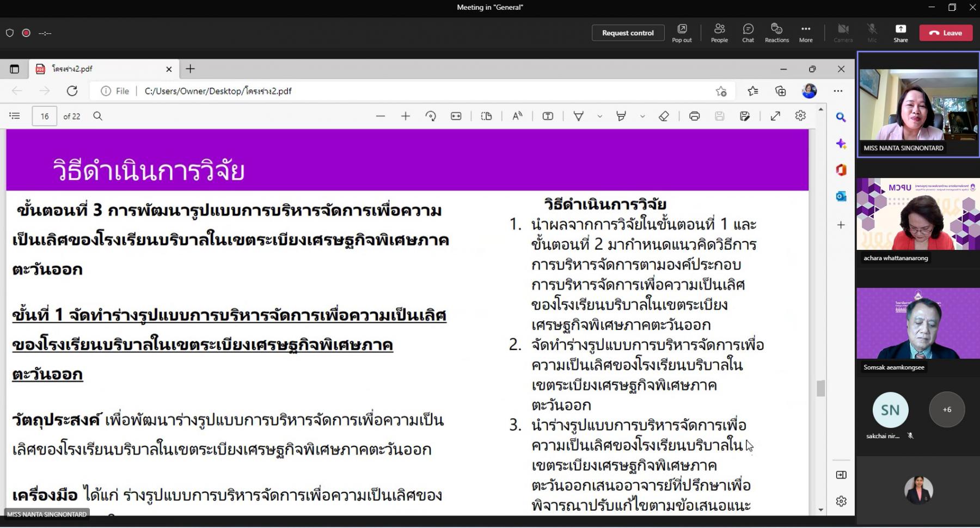Open the Favorites list
The image size is (980, 528).
tap(752, 91)
